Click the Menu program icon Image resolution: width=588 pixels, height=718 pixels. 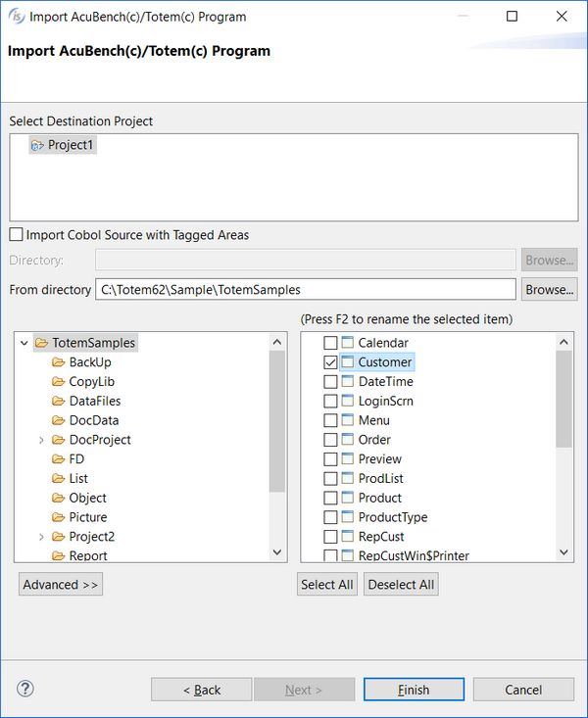[348, 420]
